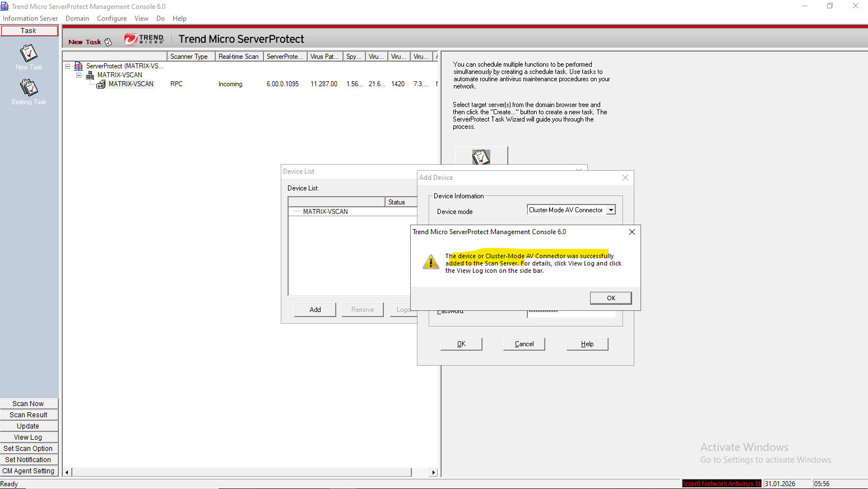The image size is (868, 489).
Task: Open the Help menu in menu bar
Action: pos(180,18)
